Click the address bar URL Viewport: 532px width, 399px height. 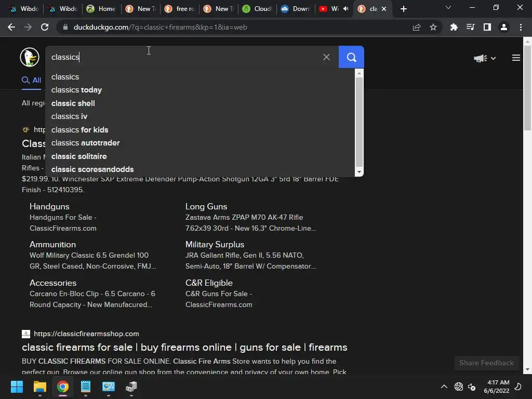(x=160, y=27)
